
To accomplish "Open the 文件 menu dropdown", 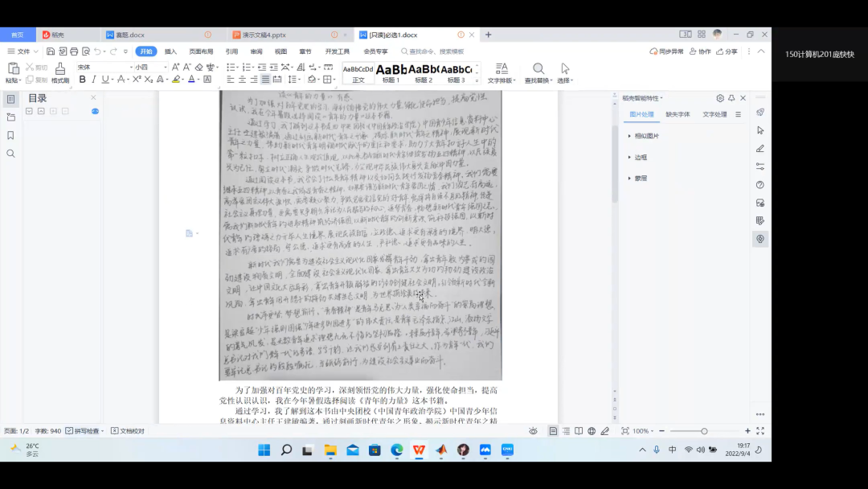I will 23,51.
